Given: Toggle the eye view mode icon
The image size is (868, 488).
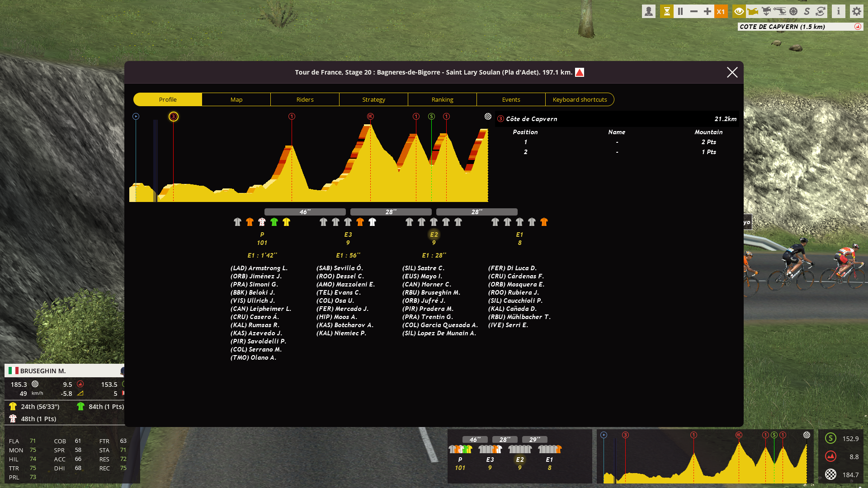Looking at the screenshot, I should coord(739,11).
